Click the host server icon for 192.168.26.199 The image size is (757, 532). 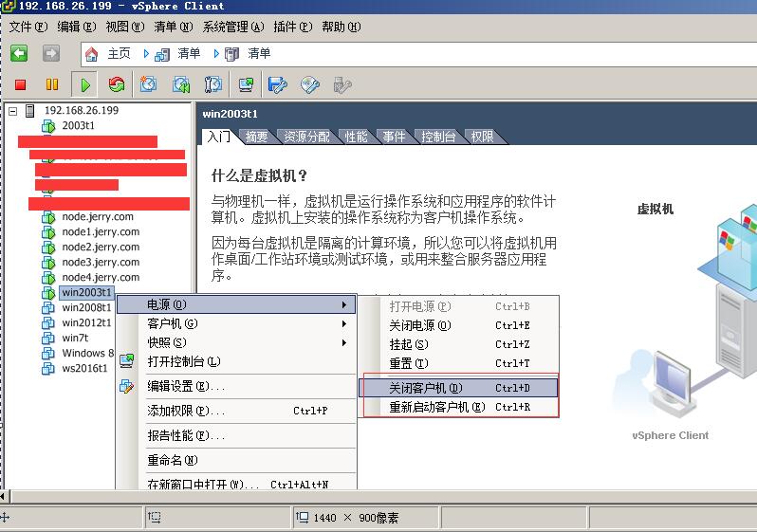pyautogui.click(x=30, y=111)
